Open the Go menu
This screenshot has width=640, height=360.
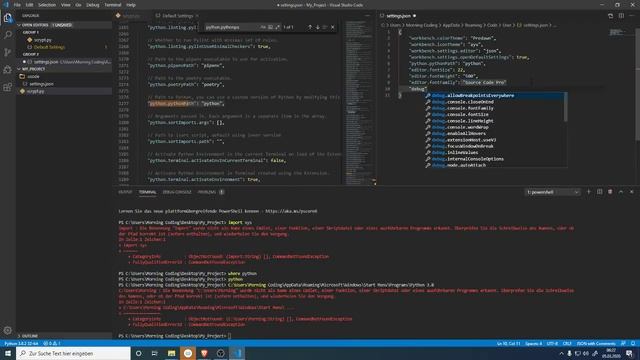78,5
